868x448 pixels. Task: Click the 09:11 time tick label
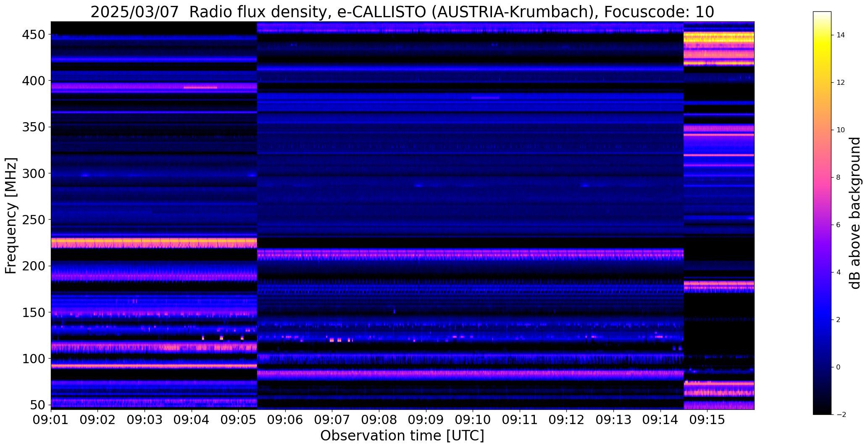(x=520, y=419)
